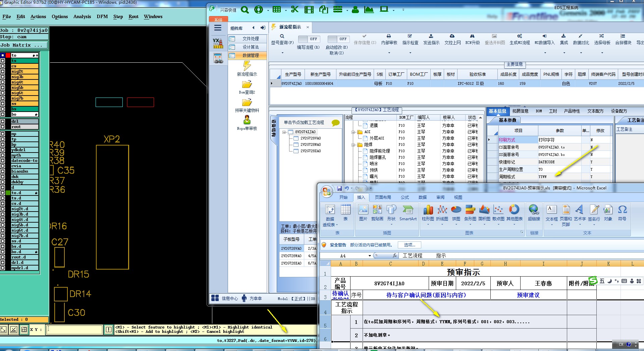
Task: Click the green color swatch of to.d layer
Action: pos(8,193)
